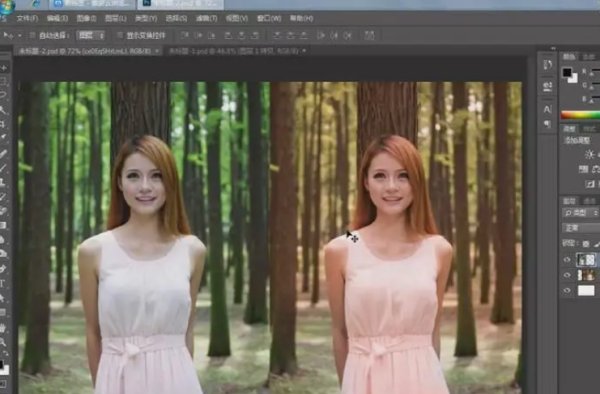Click the align left edges icon
Image resolution: width=600 pixels, height=394 pixels.
coord(228,36)
